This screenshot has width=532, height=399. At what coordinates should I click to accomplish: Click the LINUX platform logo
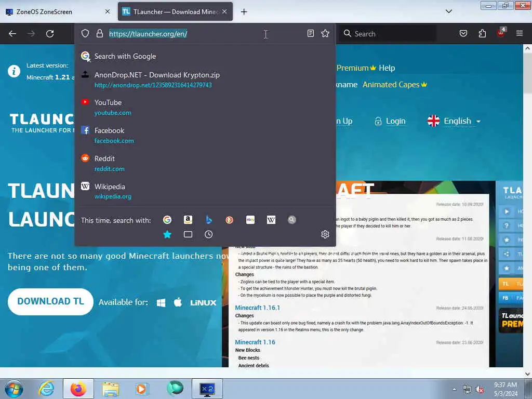coord(203,303)
